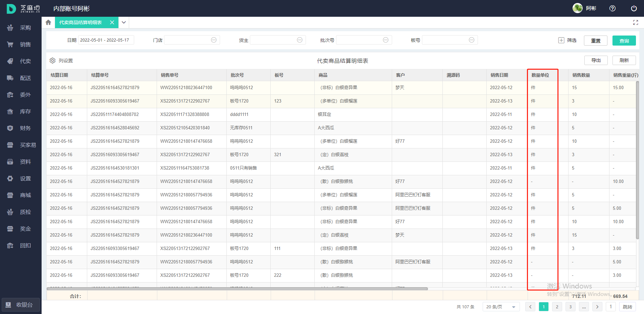Click the 刷新 refresh button
This screenshot has width=644, height=314.
coord(624,60)
